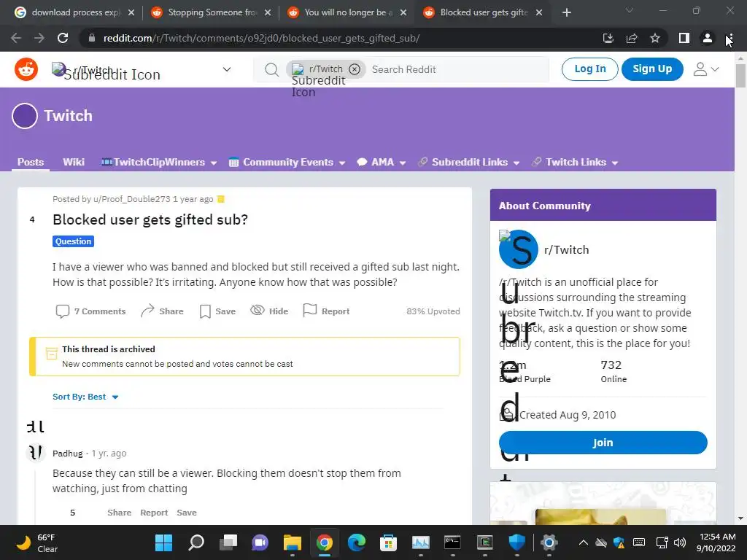Share the post via Share button
This screenshot has height=560, width=747.
[162, 311]
